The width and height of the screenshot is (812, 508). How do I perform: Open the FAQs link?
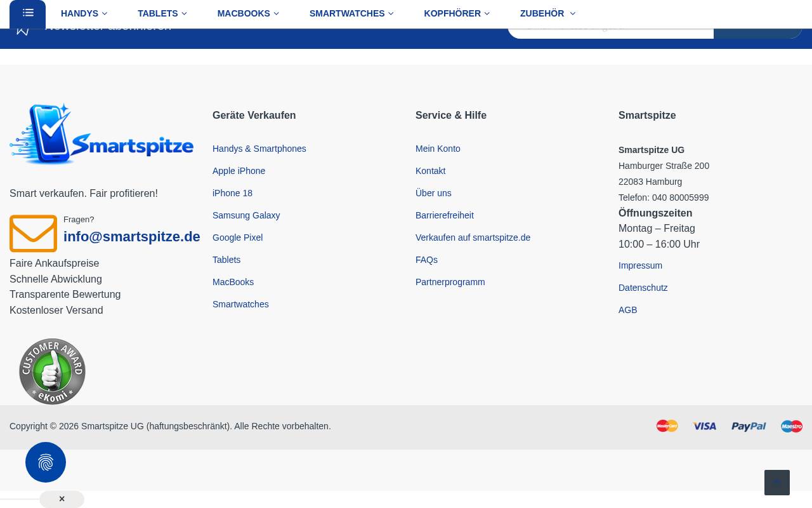[426, 260]
